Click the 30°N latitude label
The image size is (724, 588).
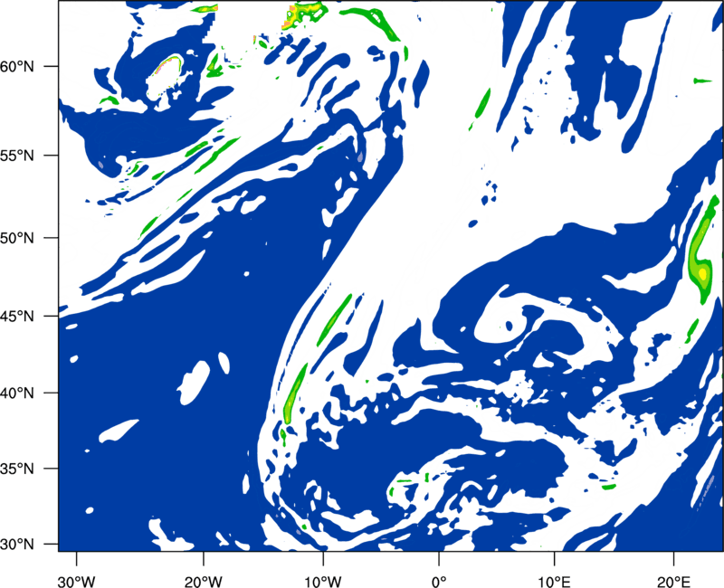tap(17, 545)
